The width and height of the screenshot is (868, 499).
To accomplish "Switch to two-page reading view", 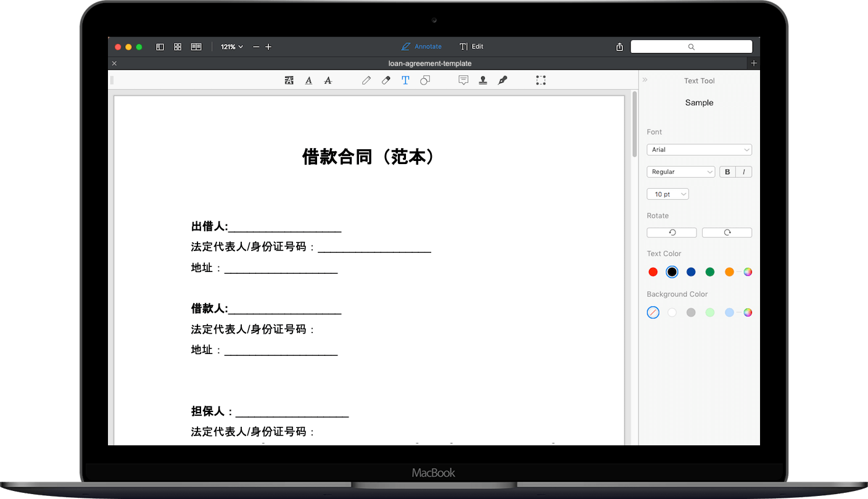I will pyautogui.click(x=196, y=47).
